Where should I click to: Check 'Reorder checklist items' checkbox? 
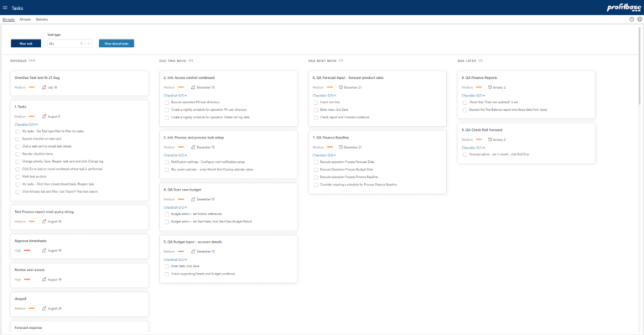[x=18, y=154]
